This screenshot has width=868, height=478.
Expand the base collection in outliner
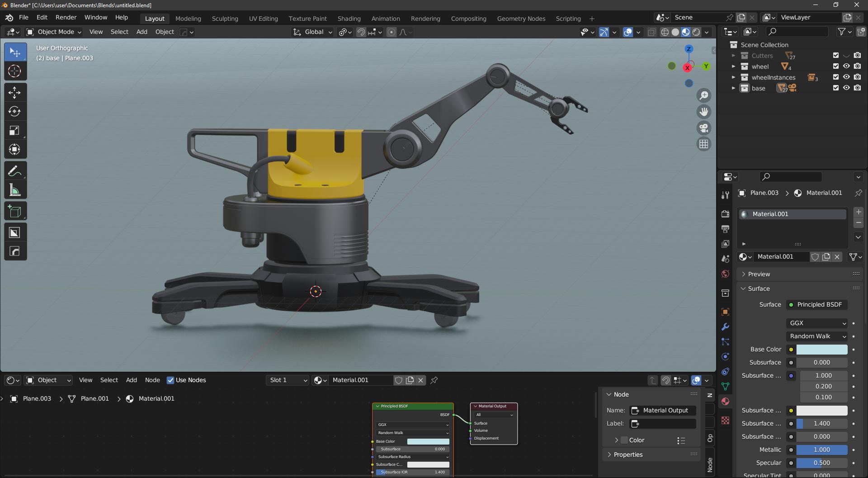coord(733,88)
